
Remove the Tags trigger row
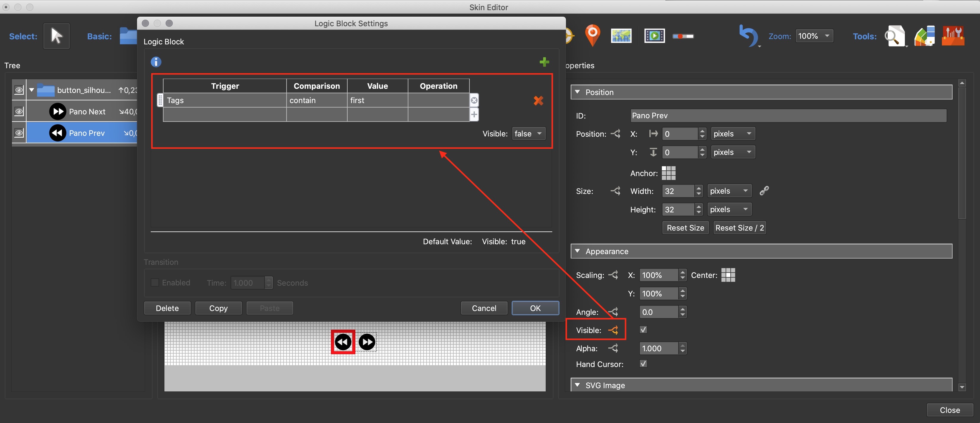(474, 100)
